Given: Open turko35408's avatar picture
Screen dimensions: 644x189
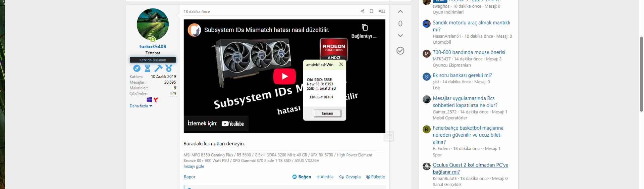Looking at the screenshot, I should 153,24.
